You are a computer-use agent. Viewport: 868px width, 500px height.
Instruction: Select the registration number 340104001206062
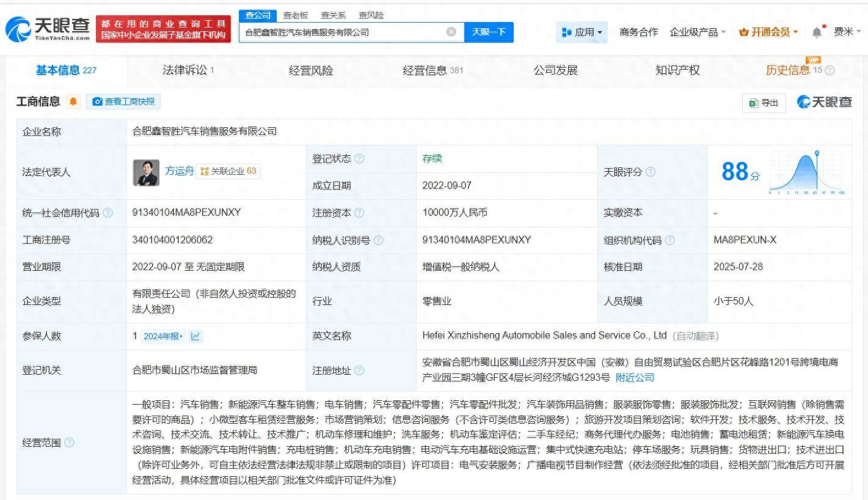click(172, 240)
